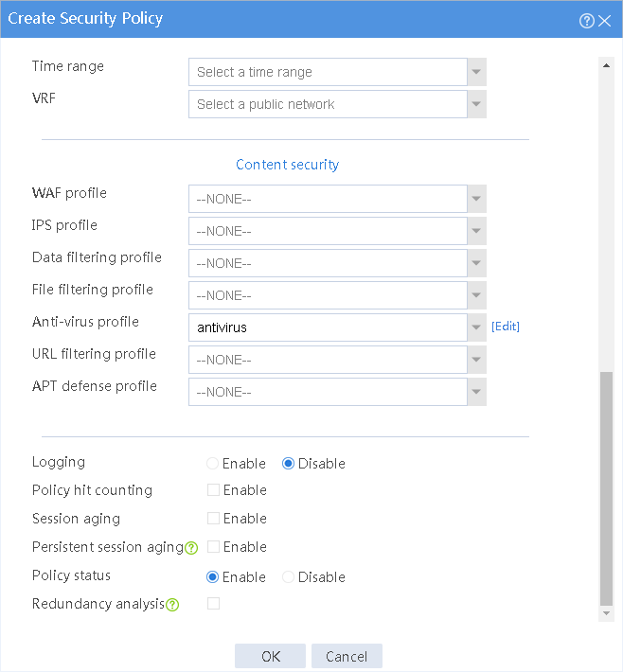Click the scrollbar down arrow
The image size is (623, 672).
[x=606, y=613]
